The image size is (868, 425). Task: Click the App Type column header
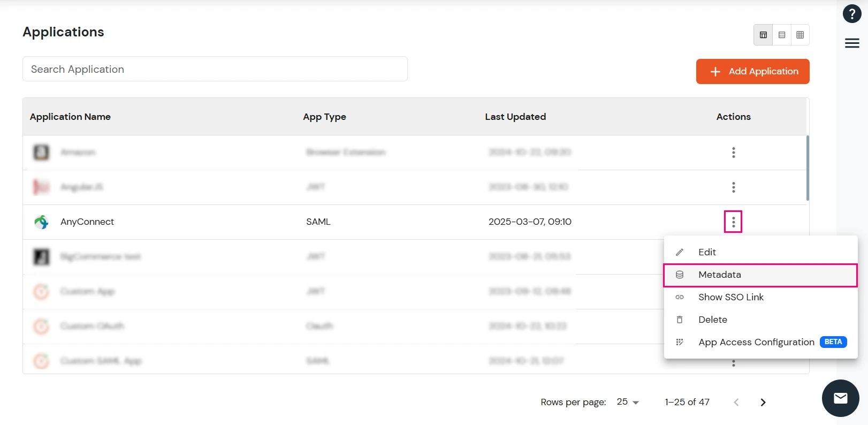[324, 117]
